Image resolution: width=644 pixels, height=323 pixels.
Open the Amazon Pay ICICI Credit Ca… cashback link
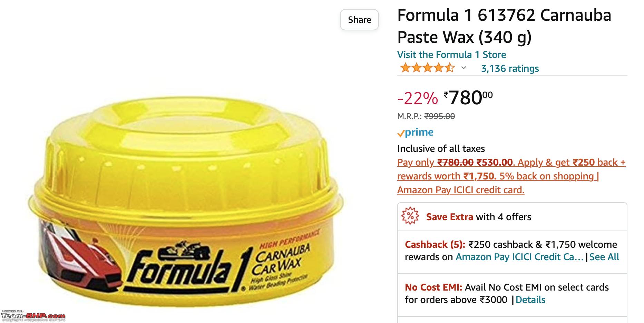519,257
